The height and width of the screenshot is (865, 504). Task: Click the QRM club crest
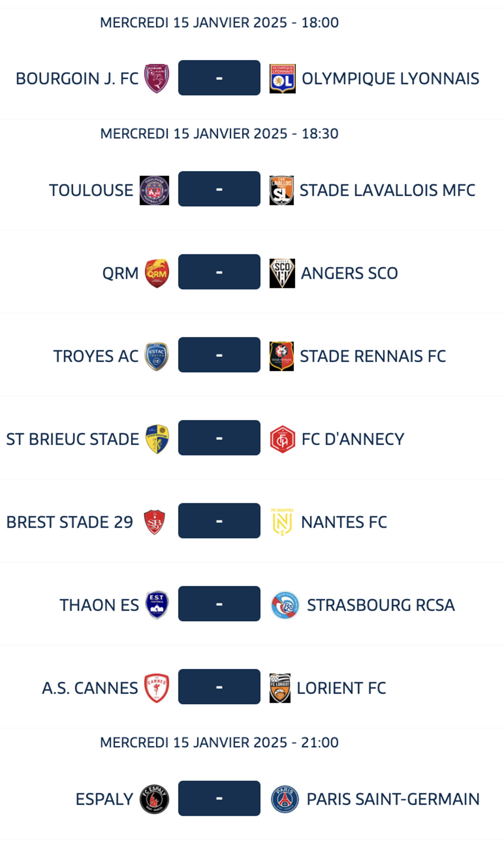coord(156,273)
